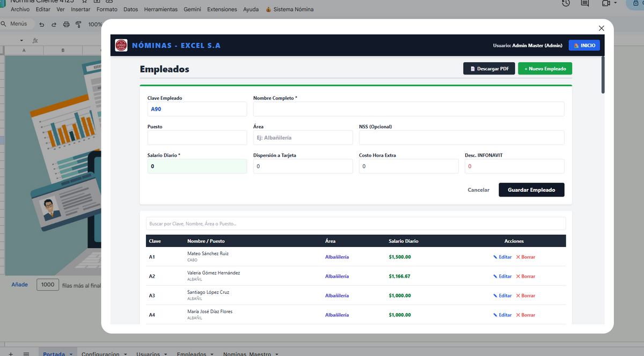644x356 pixels.
Task: Switch to the Configuracion sheet tab
Action: (x=100, y=354)
